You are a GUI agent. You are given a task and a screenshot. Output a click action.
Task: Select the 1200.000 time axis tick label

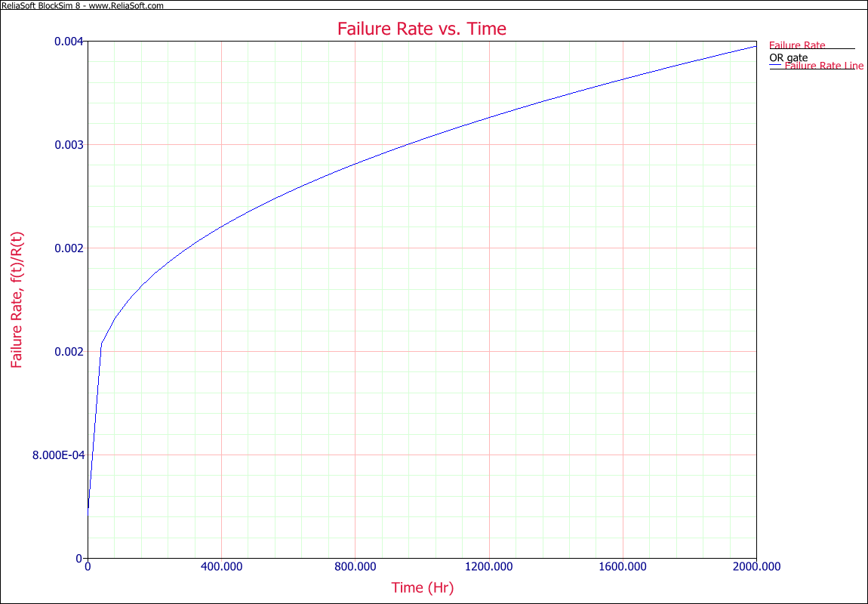(x=489, y=566)
